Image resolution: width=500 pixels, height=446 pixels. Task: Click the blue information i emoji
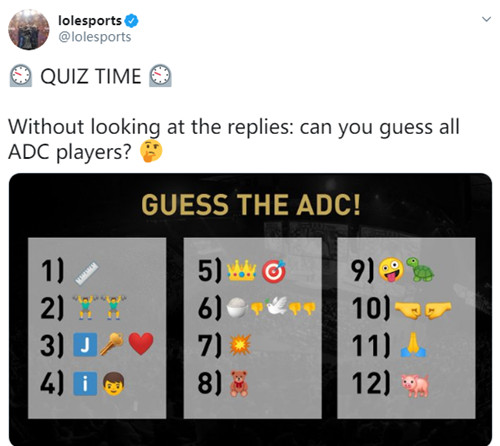click(x=85, y=383)
